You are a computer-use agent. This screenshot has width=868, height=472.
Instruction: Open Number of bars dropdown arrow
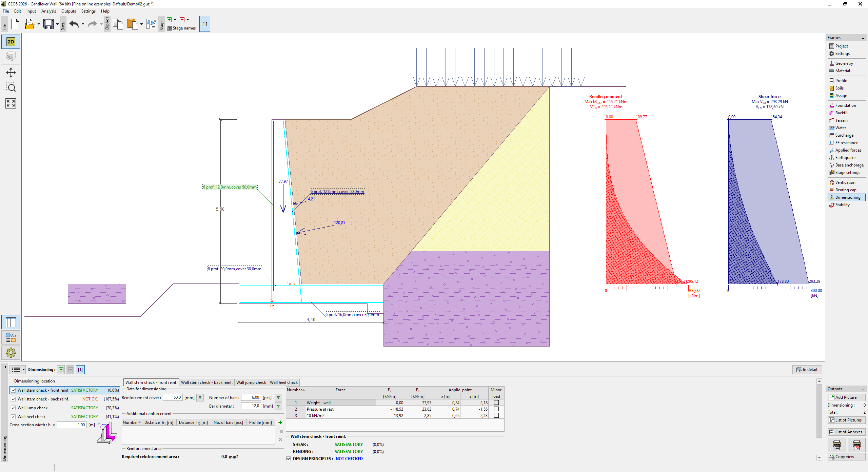pyautogui.click(x=278, y=398)
